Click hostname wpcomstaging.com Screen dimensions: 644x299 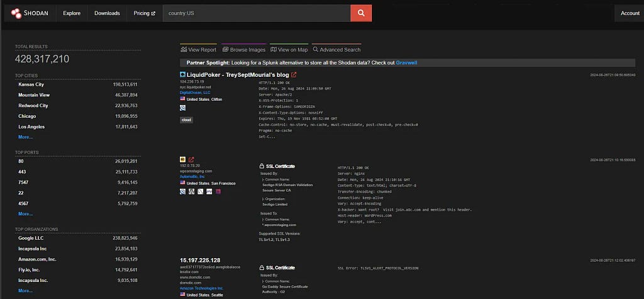pyautogui.click(x=196, y=171)
